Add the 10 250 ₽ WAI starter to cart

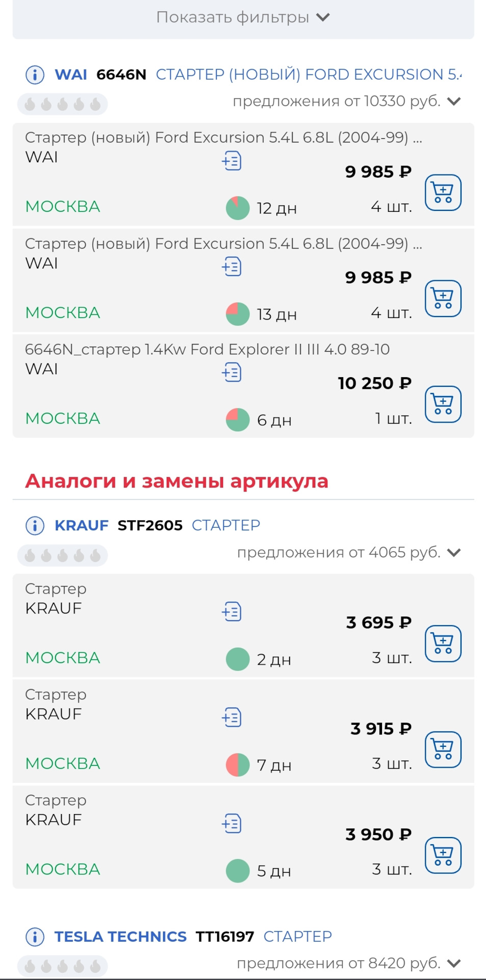tap(443, 404)
